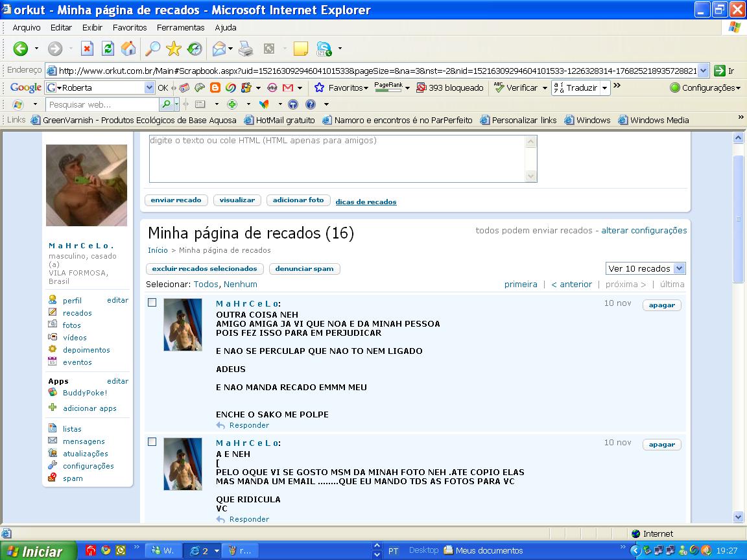Click the Pesquisar web search field
The width and height of the screenshot is (747, 560).
tap(102, 104)
